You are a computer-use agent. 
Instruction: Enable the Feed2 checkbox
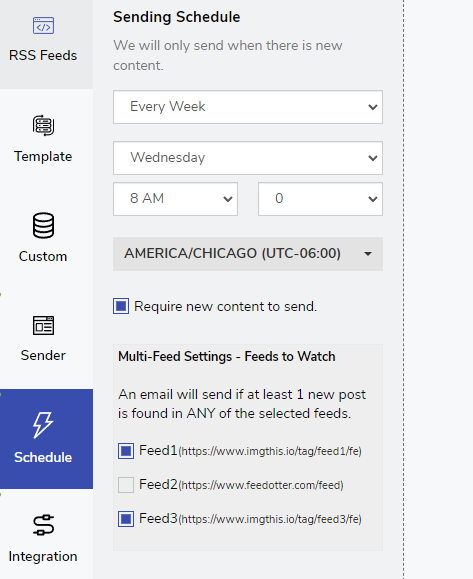click(126, 485)
